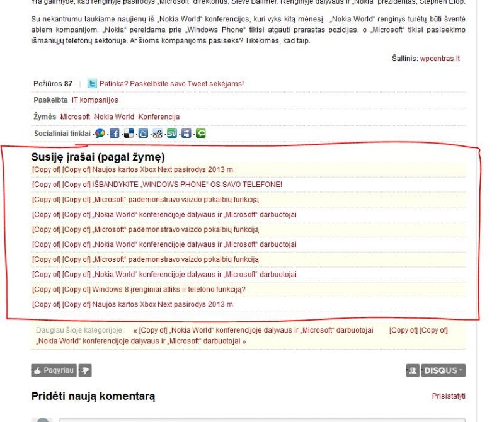Image resolution: width=504 pixels, height=422 pixels.
Task: Click the blue four-squares social icon
Action: (186, 133)
